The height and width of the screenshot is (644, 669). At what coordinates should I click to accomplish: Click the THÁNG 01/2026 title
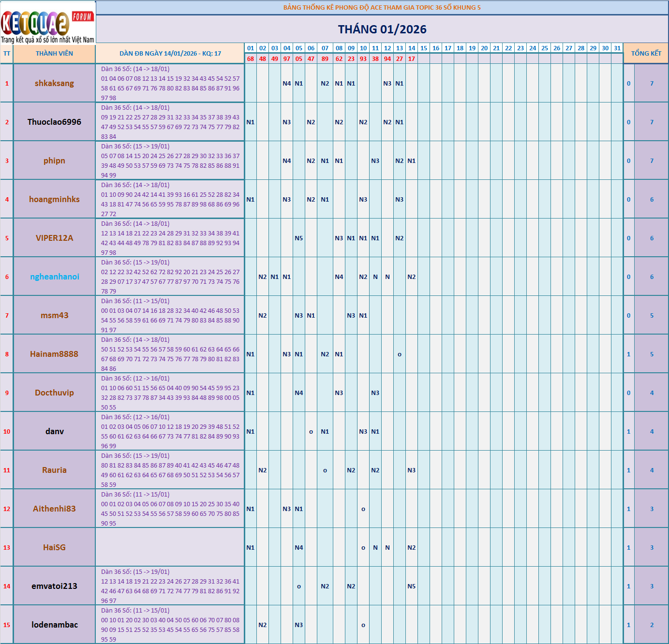[382, 29]
